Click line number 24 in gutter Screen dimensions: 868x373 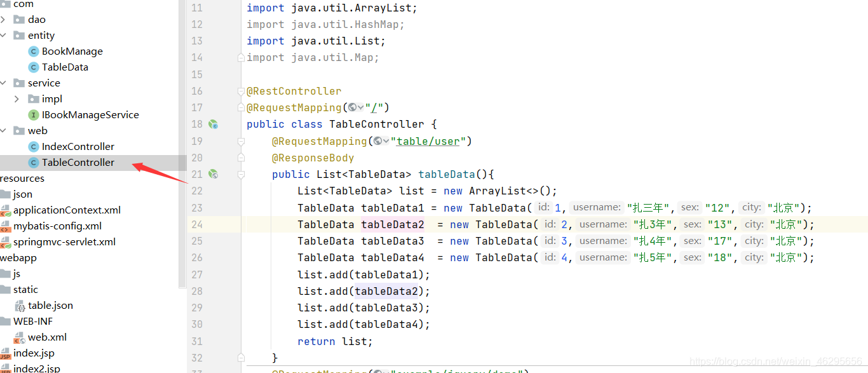pos(196,224)
